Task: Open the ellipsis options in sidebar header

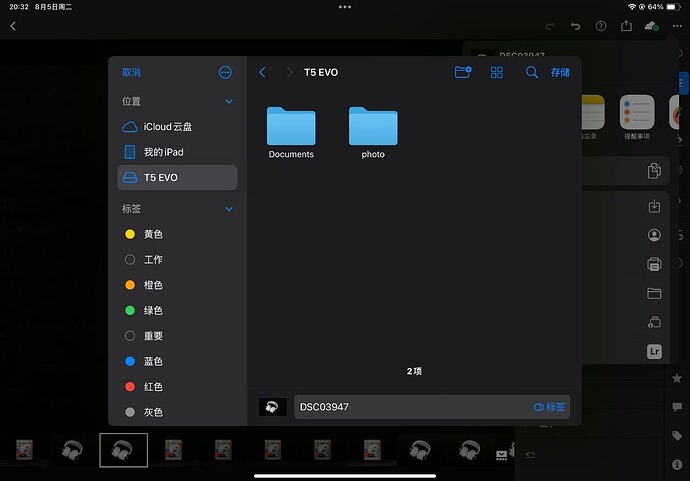Action: pos(225,72)
